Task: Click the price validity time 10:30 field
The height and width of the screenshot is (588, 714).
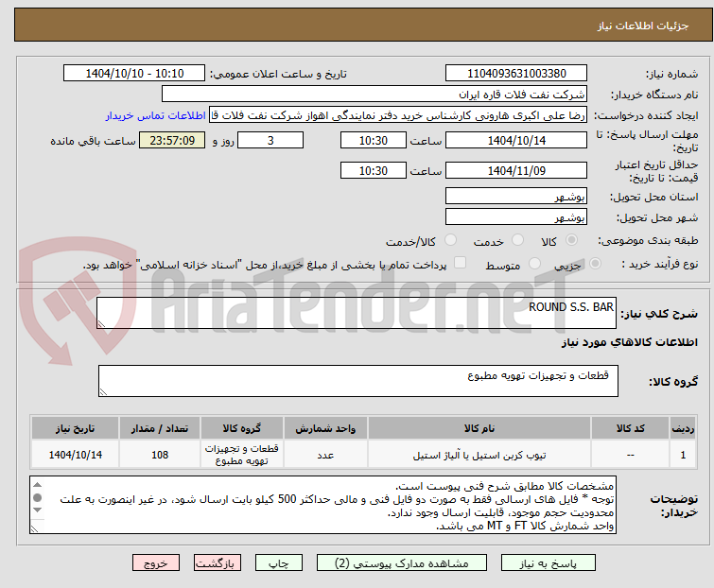Action: point(373,170)
